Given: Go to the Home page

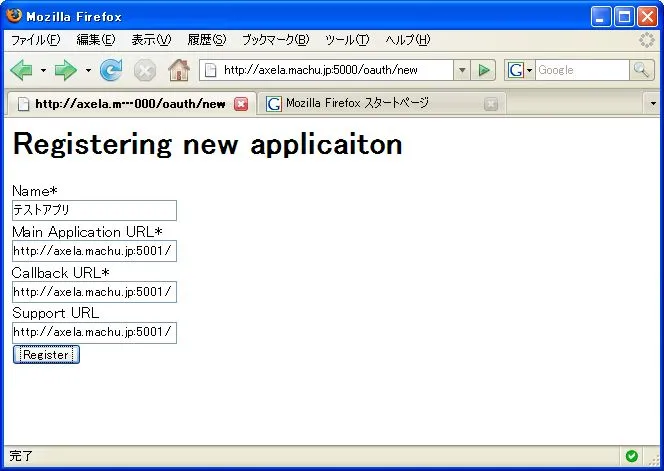Looking at the screenshot, I should pyautogui.click(x=179, y=70).
